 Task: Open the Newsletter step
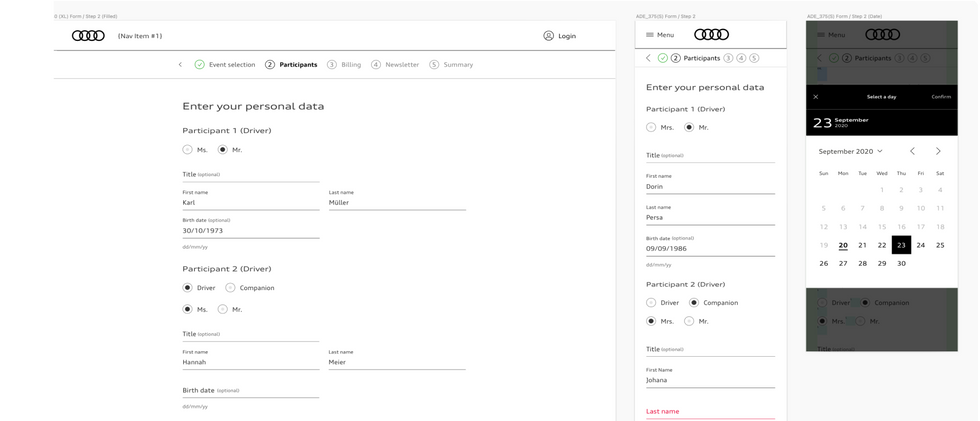[402, 65]
